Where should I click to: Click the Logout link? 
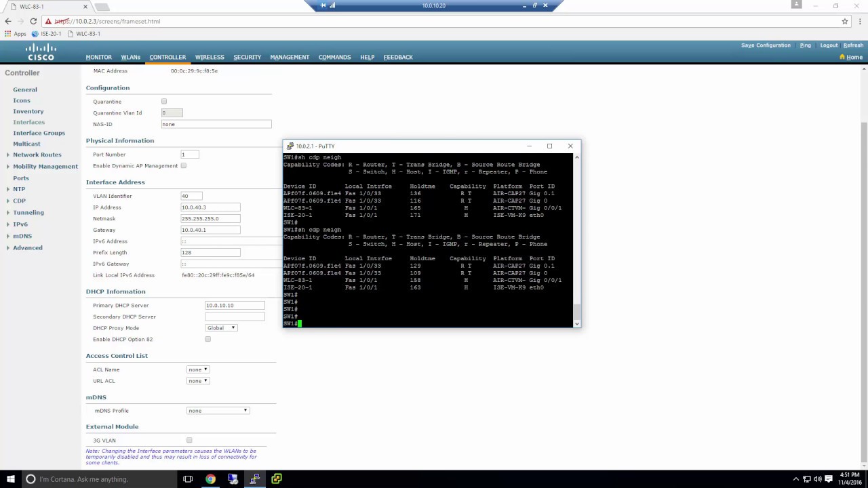click(829, 45)
